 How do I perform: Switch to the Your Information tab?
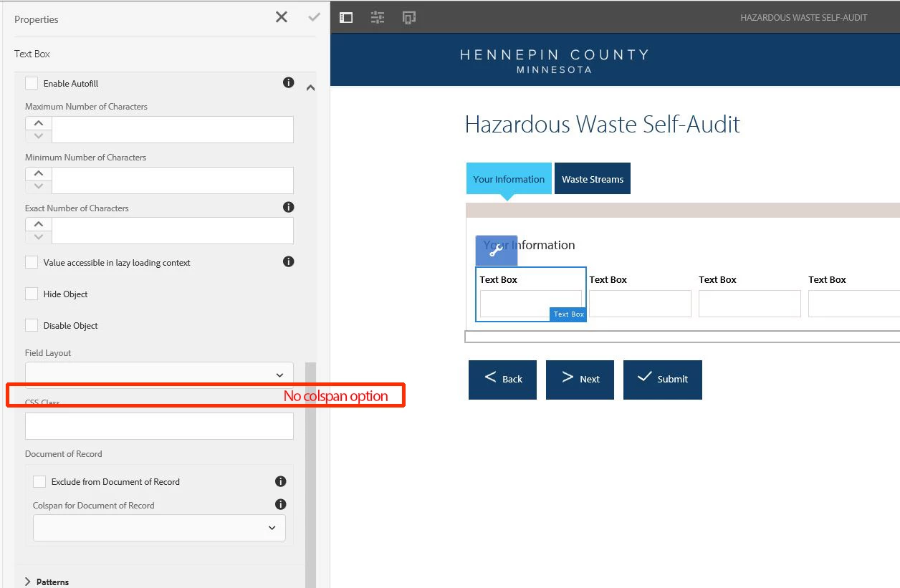pyautogui.click(x=509, y=178)
